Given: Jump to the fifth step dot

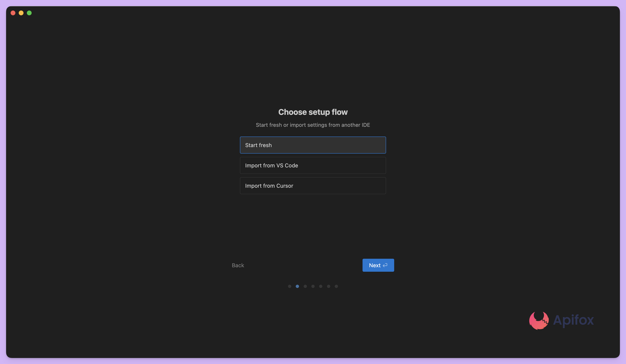Looking at the screenshot, I should pos(321,286).
